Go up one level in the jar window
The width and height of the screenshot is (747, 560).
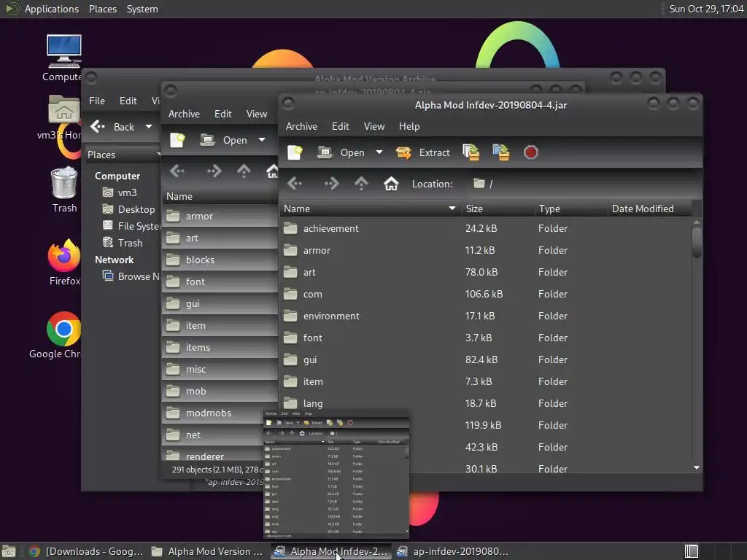point(361,183)
